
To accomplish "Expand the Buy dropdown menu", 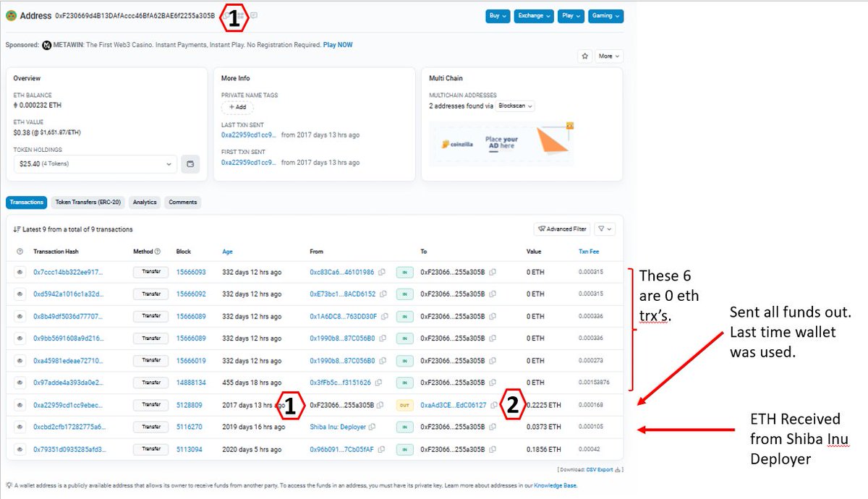I will 497,16.
